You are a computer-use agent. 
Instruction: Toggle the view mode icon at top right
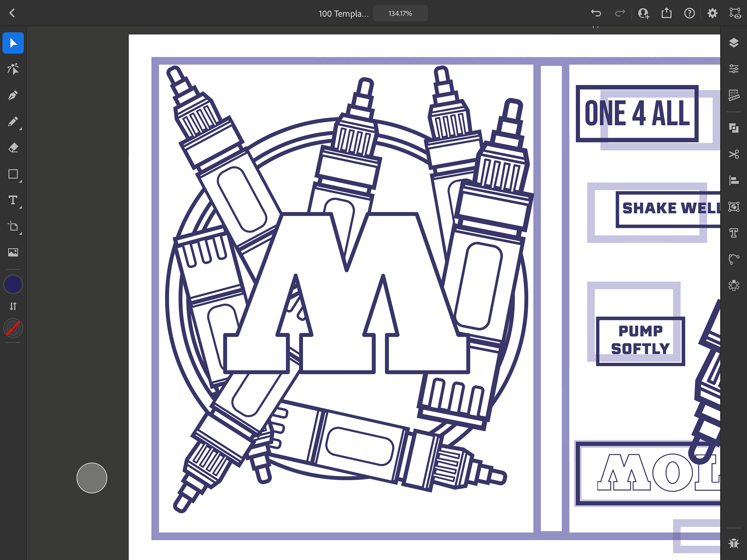click(735, 13)
